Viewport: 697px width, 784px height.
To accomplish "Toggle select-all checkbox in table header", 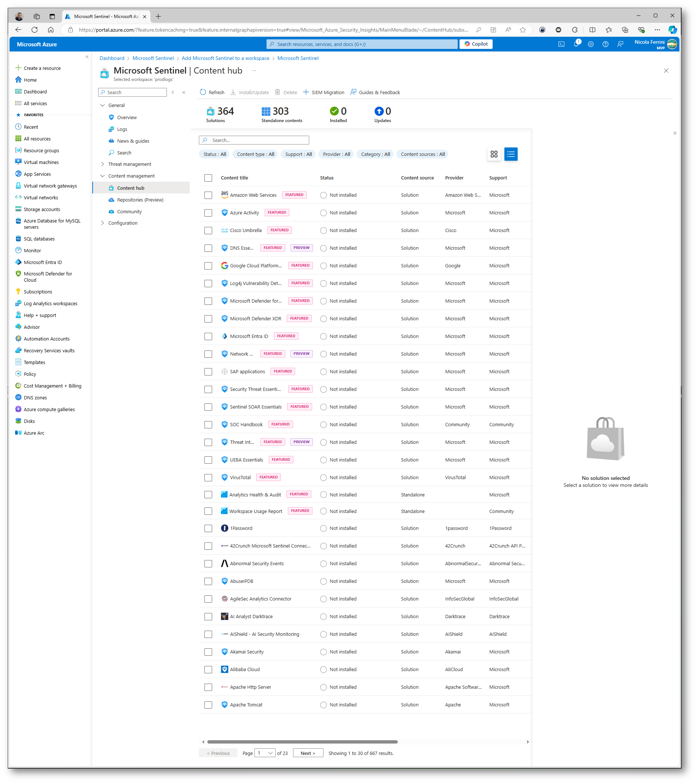I will (x=208, y=178).
